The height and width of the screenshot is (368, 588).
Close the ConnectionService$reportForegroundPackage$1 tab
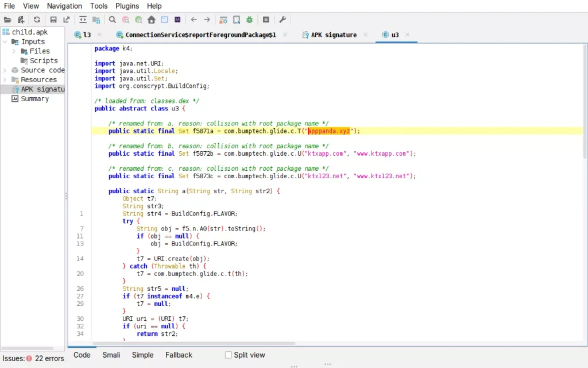pos(285,34)
